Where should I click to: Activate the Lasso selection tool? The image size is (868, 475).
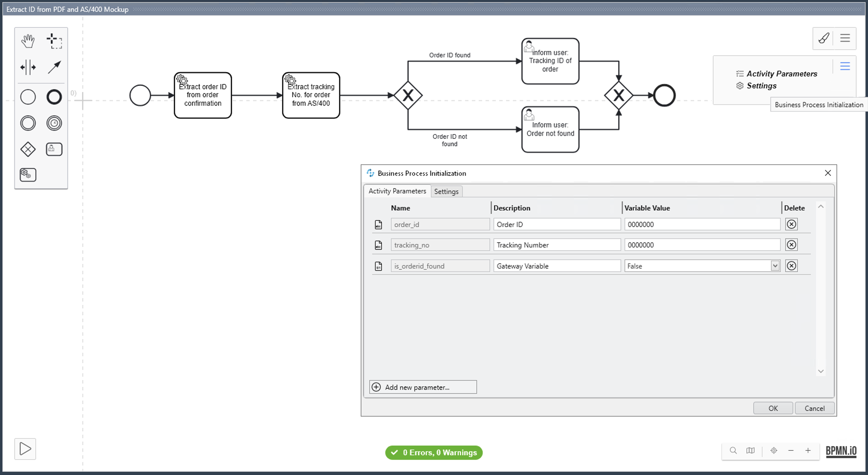coord(55,41)
